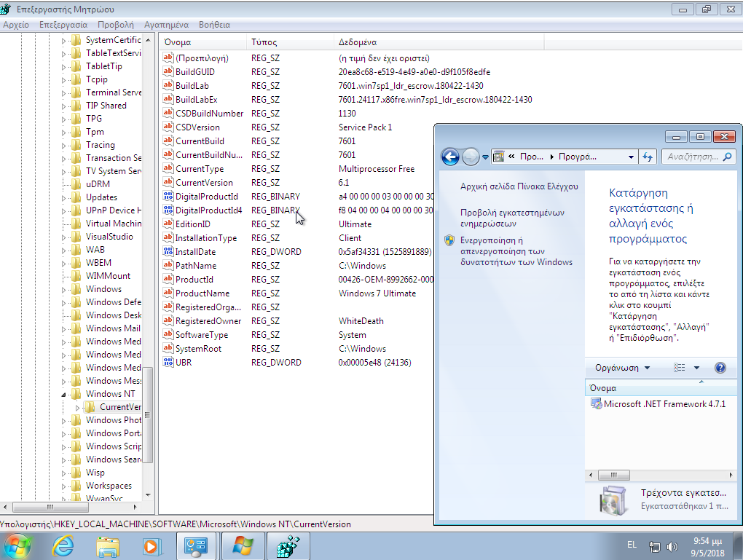Select the UBR value icon

pos(168,363)
